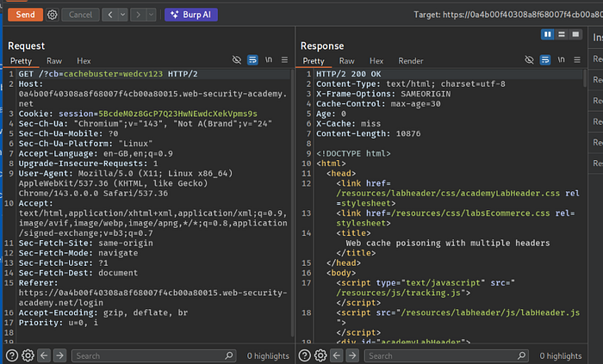This screenshot has width=603, height=364.
Task: Open Response search settings gear
Action: (320, 355)
